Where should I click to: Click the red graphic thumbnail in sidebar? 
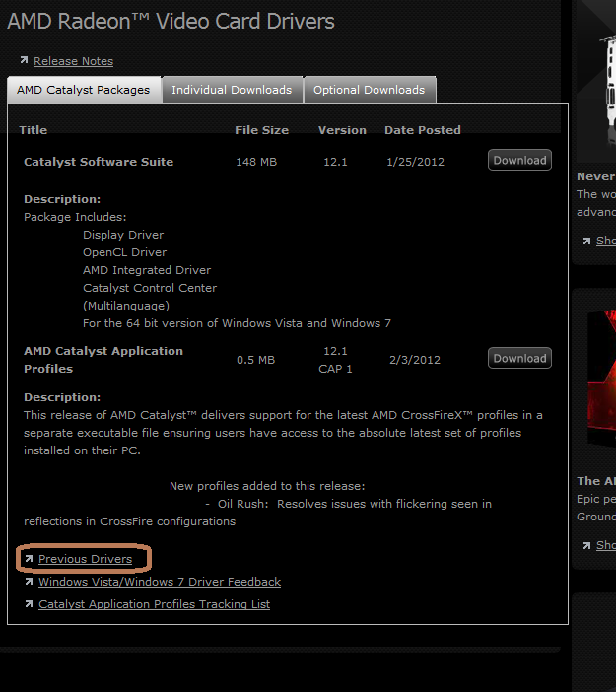tap(602, 378)
